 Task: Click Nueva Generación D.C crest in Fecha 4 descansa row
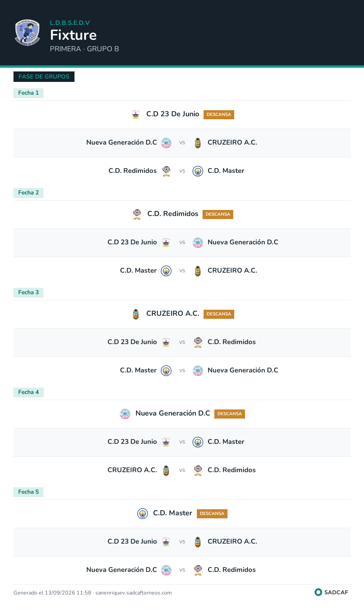point(125,414)
